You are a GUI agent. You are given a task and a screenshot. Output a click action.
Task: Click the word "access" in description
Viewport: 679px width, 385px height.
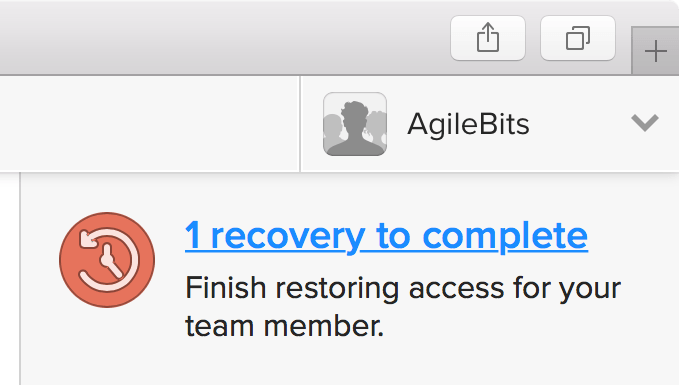[456, 289]
